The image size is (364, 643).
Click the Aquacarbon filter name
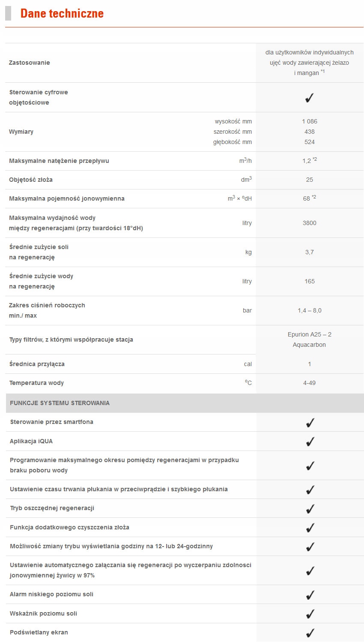pyautogui.click(x=309, y=345)
